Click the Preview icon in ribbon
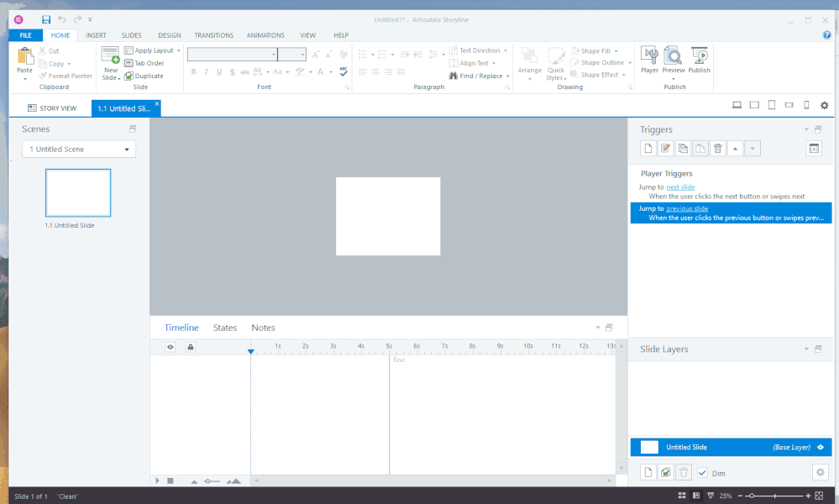The width and height of the screenshot is (839, 504). (x=674, y=60)
